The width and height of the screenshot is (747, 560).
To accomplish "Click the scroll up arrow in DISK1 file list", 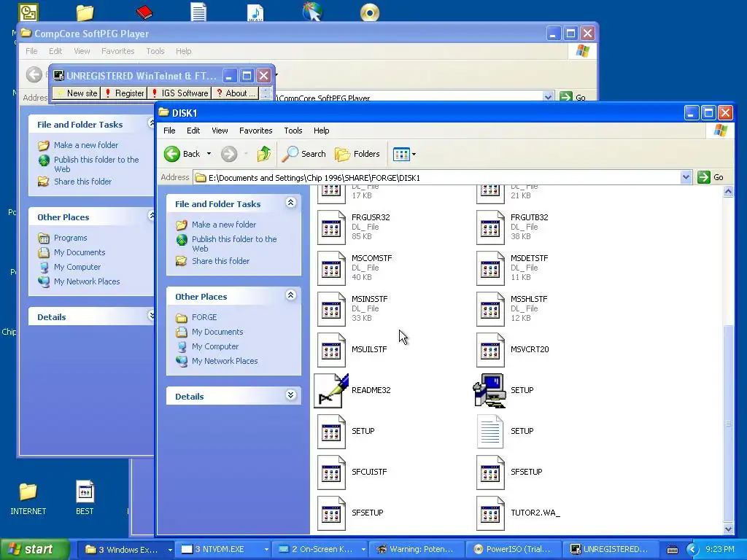I will coord(728,192).
